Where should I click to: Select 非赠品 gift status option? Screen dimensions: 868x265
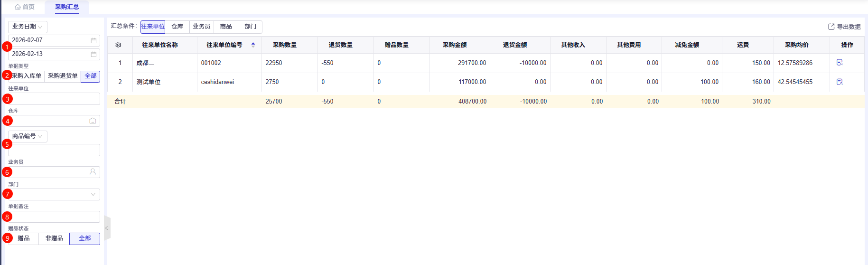click(x=54, y=238)
